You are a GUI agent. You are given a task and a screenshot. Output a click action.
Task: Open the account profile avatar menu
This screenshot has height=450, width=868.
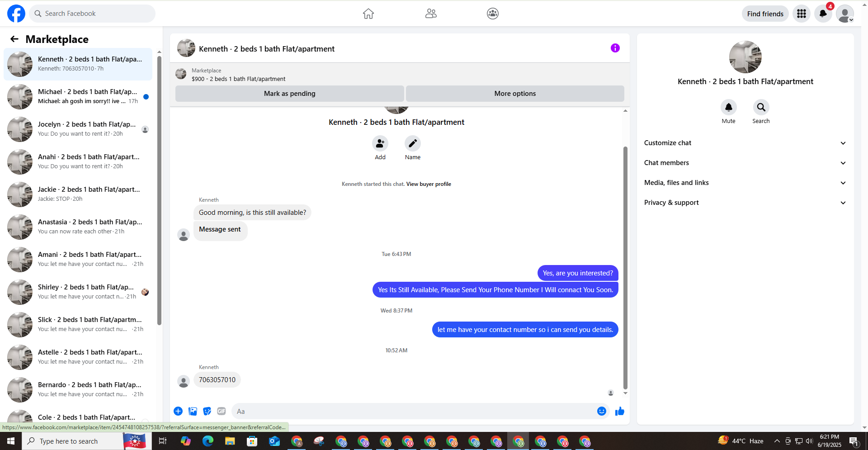[x=845, y=14]
